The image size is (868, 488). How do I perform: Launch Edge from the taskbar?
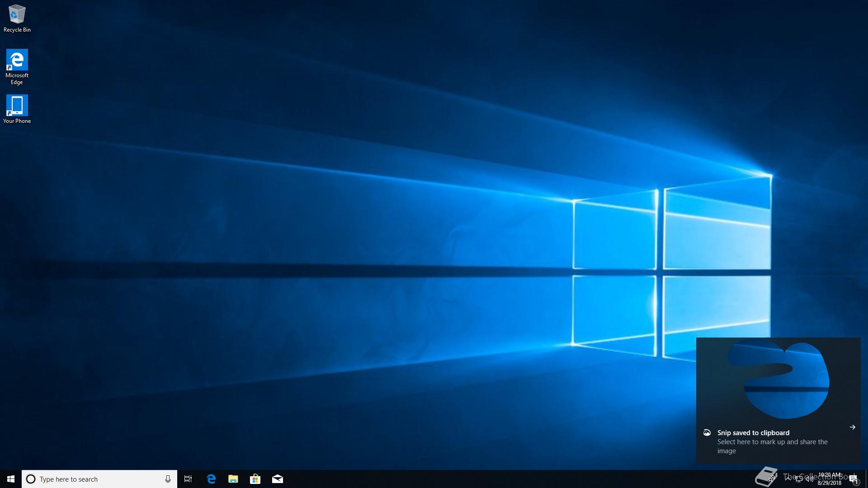tap(211, 479)
